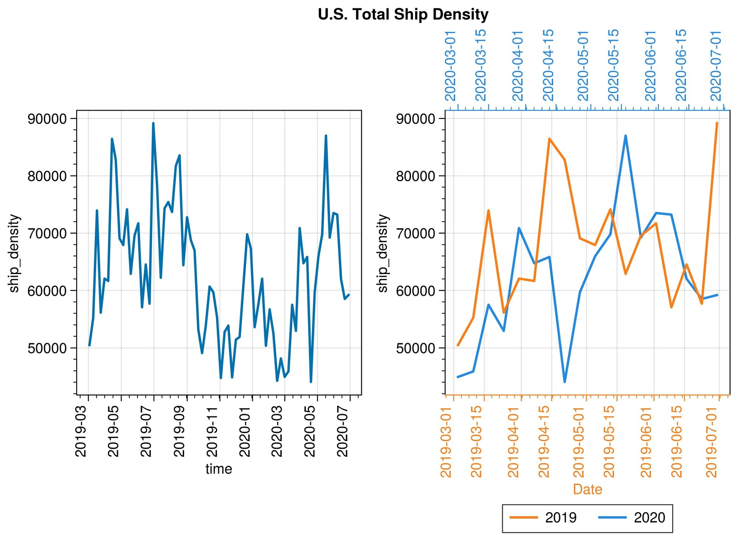Viewport: 737px width, 560px height.
Task: Click the orange 2019 line's final peak point
Action: 717,123
